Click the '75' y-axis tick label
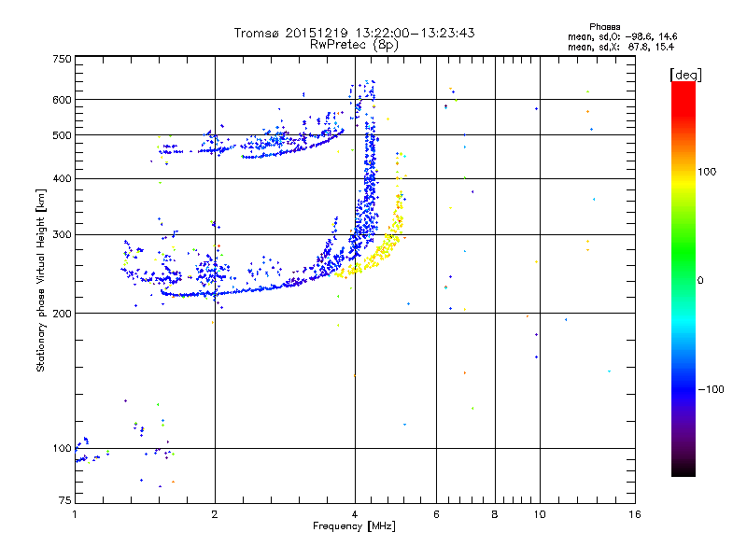This screenshot has width=747, height=560. pos(65,500)
